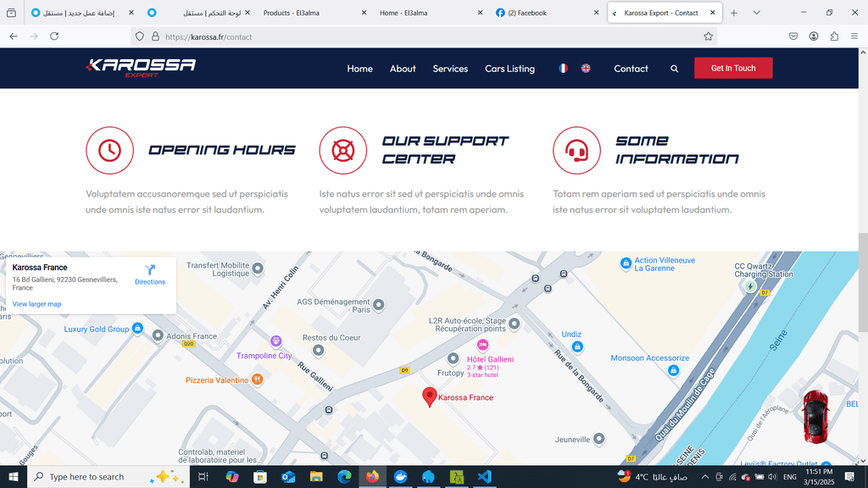Open Microsoft Edge from the taskbar
The image size is (868, 488).
point(344,476)
